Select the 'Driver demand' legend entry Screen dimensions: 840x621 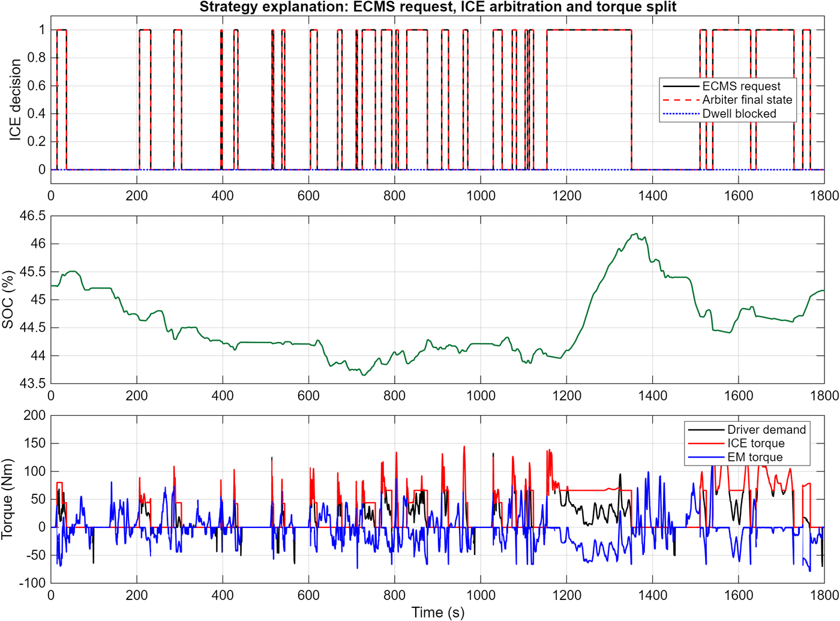tap(748, 430)
